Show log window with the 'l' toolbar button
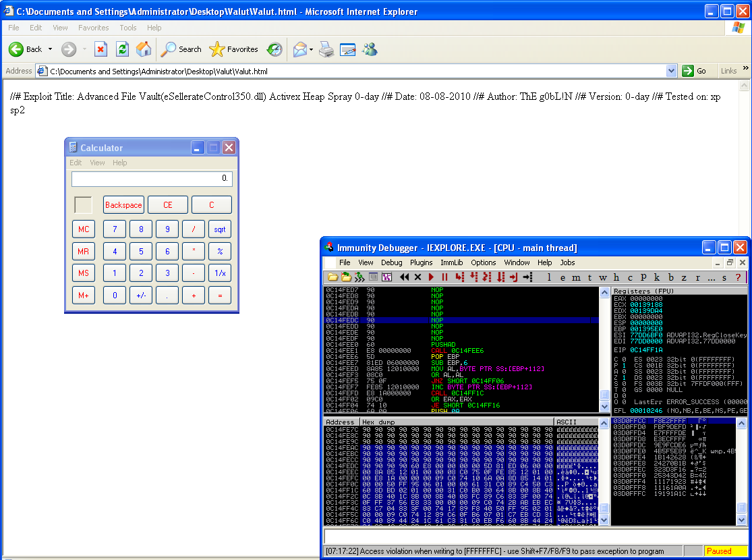752x560 pixels. [x=549, y=277]
